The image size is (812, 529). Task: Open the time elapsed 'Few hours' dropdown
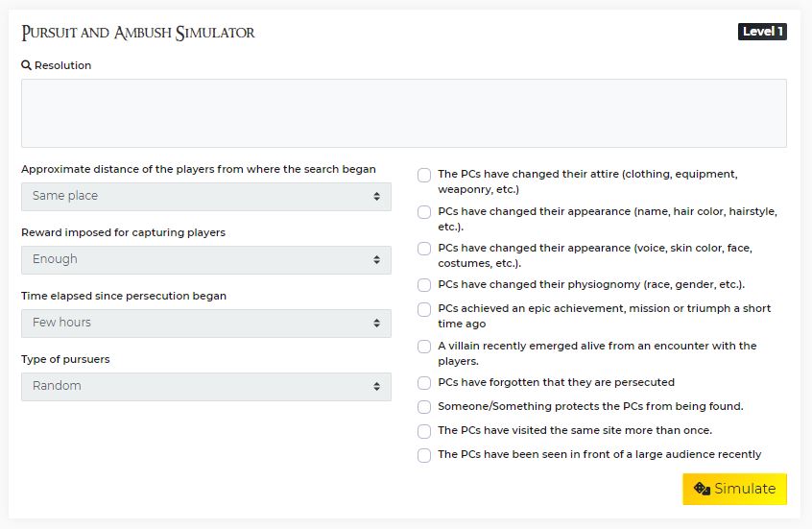click(205, 324)
